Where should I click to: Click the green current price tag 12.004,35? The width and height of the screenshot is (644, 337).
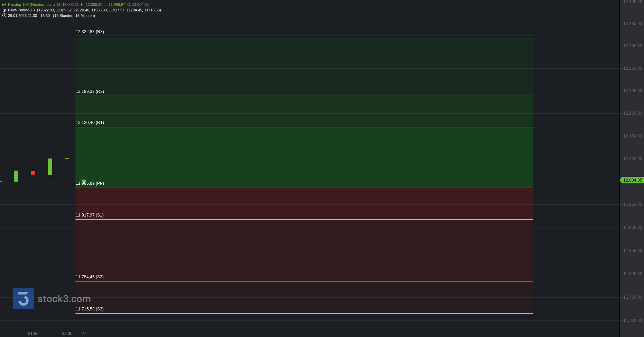click(632, 180)
